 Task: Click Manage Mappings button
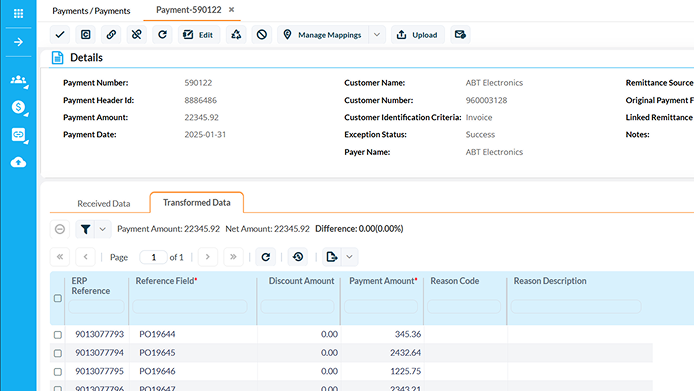[323, 35]
